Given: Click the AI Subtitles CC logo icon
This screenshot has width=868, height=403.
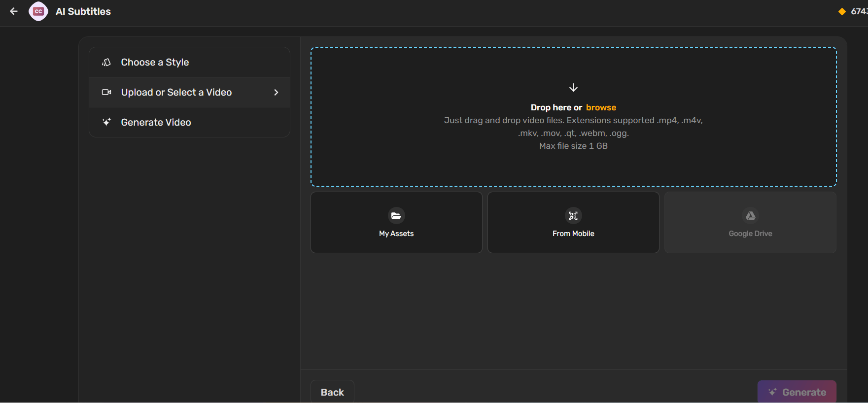Looking at the screenshot, I should click(x=38, y=11).
